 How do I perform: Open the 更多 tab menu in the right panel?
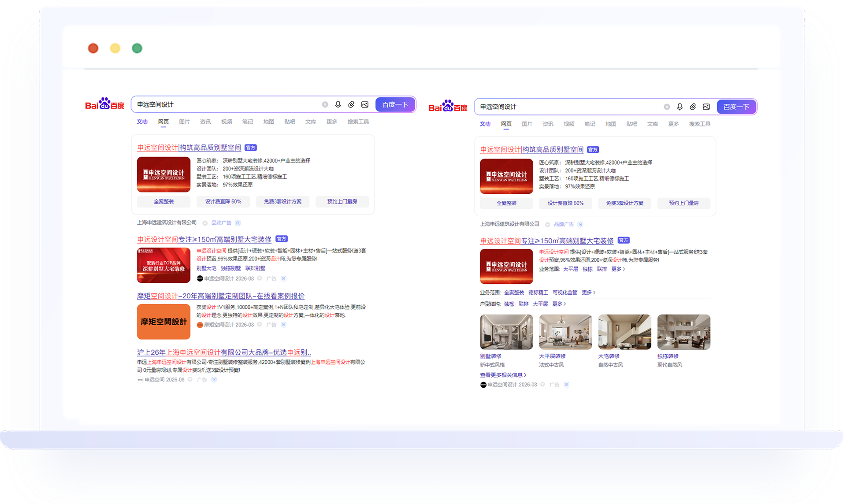[673, 124]
